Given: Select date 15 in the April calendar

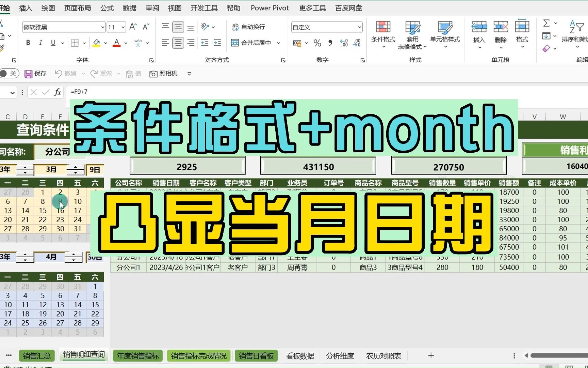Looking at the screenshot, I should coord(95,305).
